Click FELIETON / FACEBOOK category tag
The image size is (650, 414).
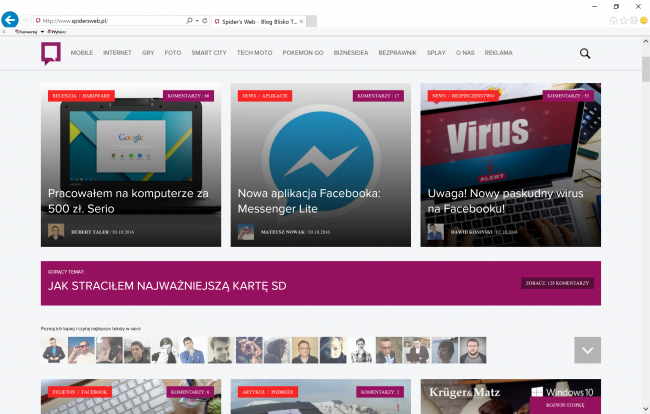pyautogui.click(x=80, y=392)
